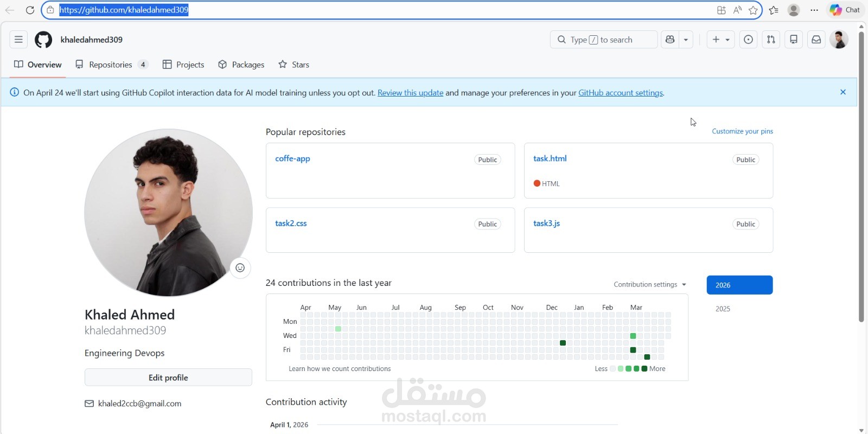Click Customize your pins
Image resolution: width=868 pixels, height=434 pixels.
(742, 131)
